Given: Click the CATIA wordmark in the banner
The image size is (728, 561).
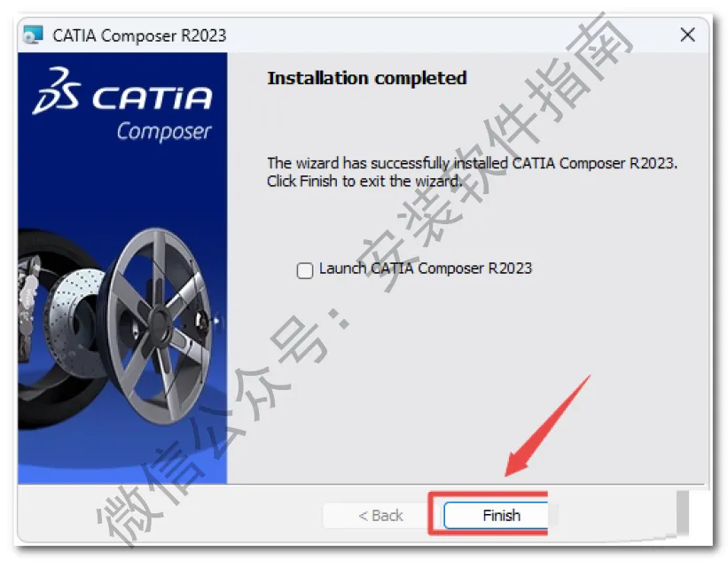Looking at the screenshot, I should pos(152,97).
